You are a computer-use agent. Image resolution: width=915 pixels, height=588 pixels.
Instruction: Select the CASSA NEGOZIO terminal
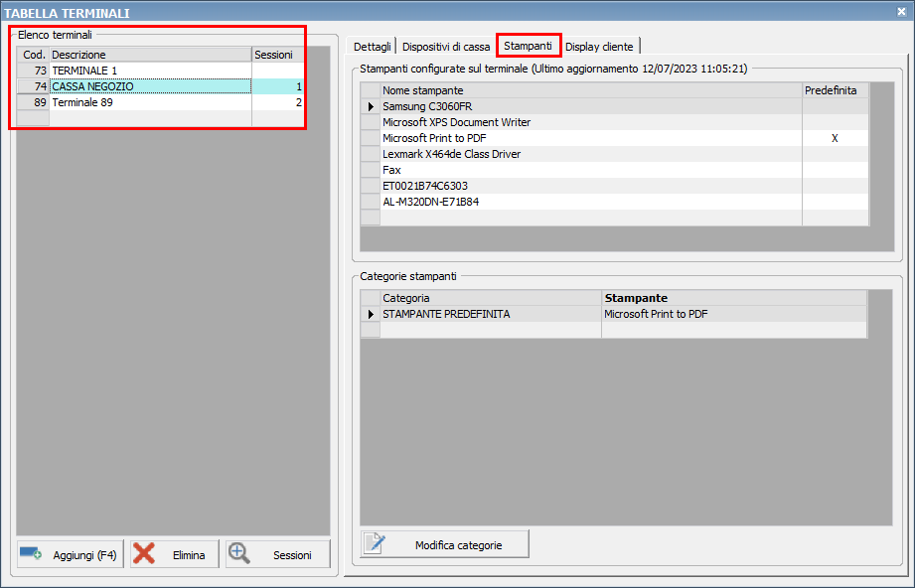click(x=161, y=86)
